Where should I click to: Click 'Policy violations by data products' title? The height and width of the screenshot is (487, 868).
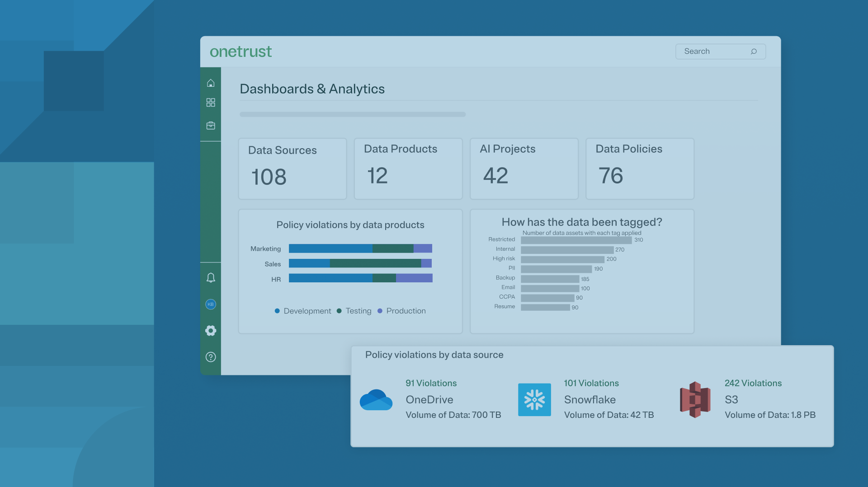coord(350,225)
